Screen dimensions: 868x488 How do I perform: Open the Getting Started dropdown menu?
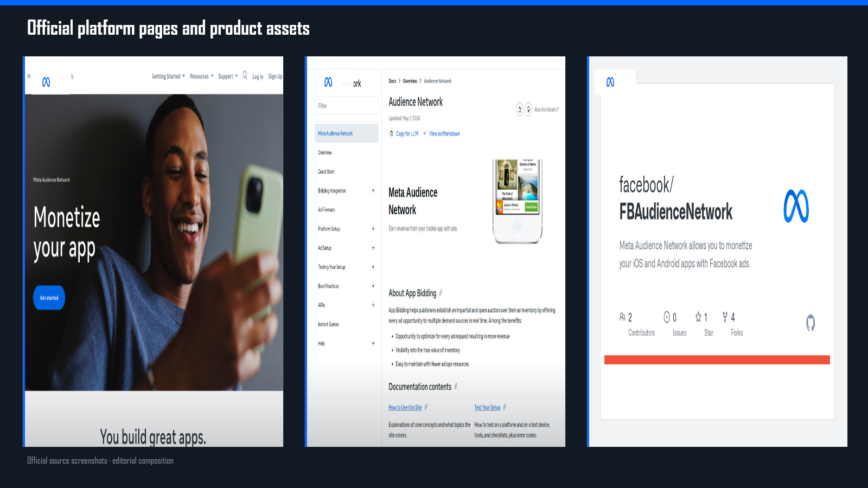169,76
